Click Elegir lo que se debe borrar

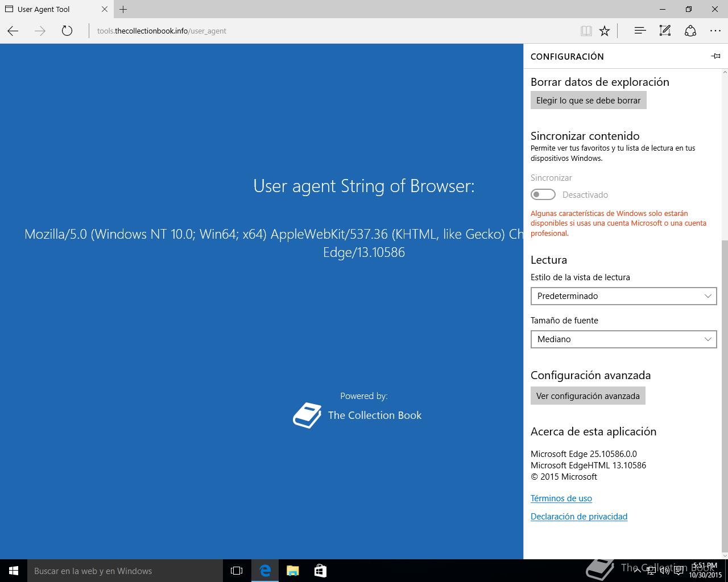click(x=588, y=100)
